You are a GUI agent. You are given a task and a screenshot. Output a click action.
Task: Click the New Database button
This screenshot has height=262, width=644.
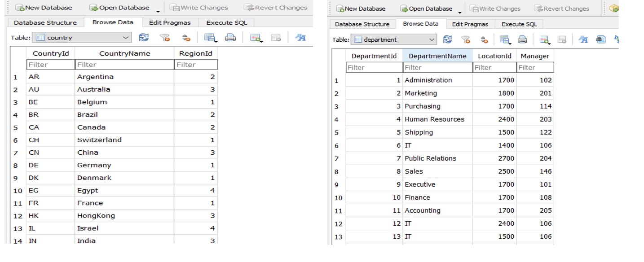click(x=43, y=7)
